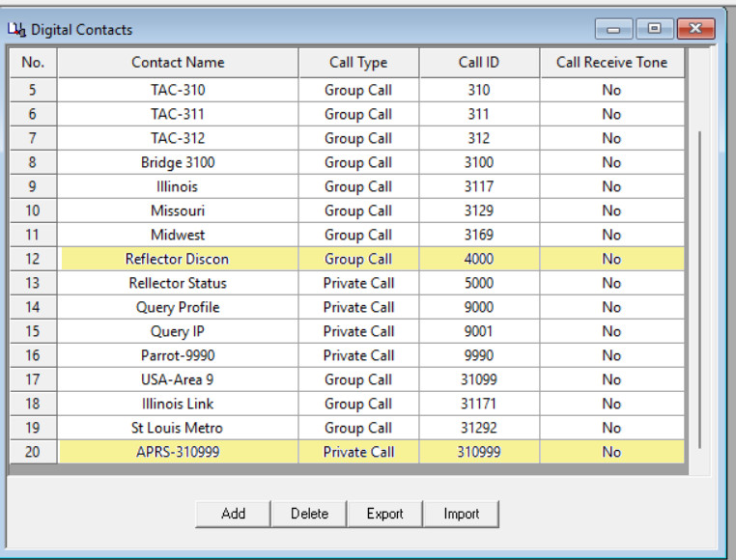Click Call Type cell for Query Profile
This screenshot has width=736, height=560.
click(x=358, y=307)
